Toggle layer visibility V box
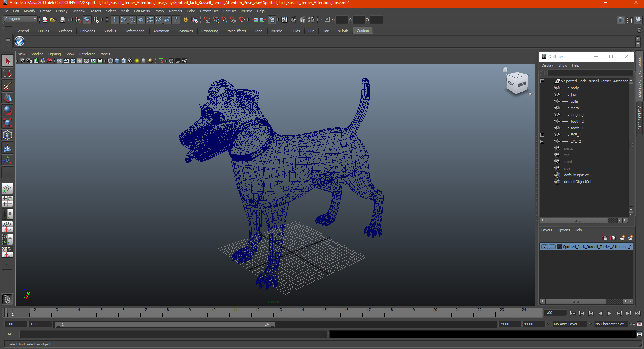The image size is (644, 349). click(545, 247)
